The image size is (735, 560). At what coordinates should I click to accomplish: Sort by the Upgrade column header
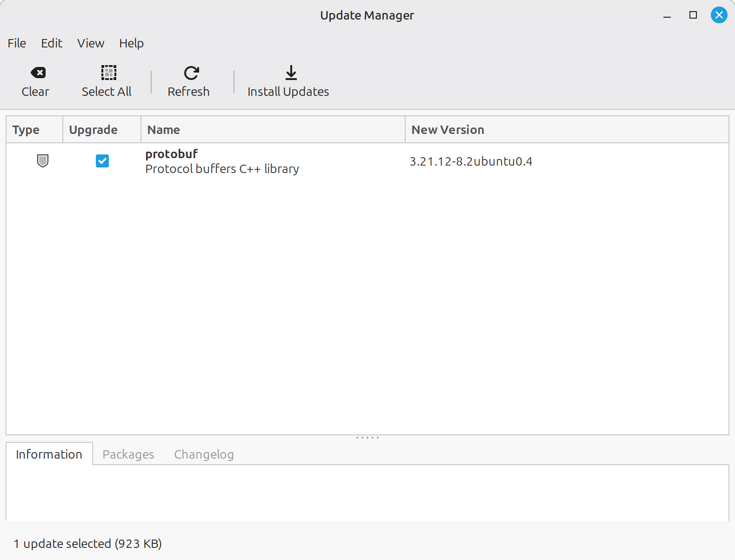click(102, 130)
